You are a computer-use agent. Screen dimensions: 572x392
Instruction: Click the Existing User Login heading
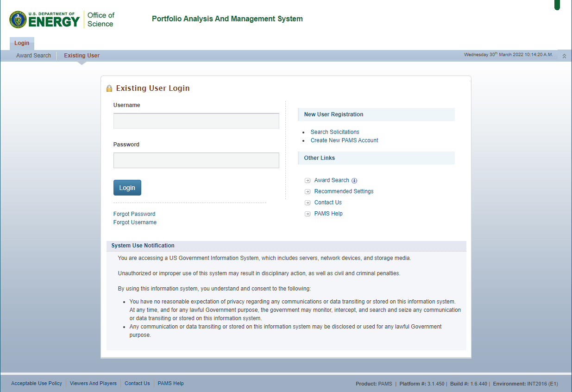153,89
